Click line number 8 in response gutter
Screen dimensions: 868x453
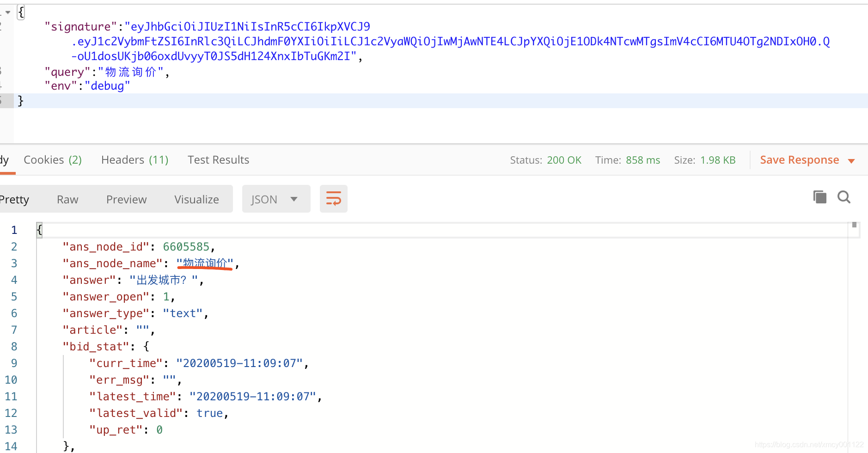point(14,347)
